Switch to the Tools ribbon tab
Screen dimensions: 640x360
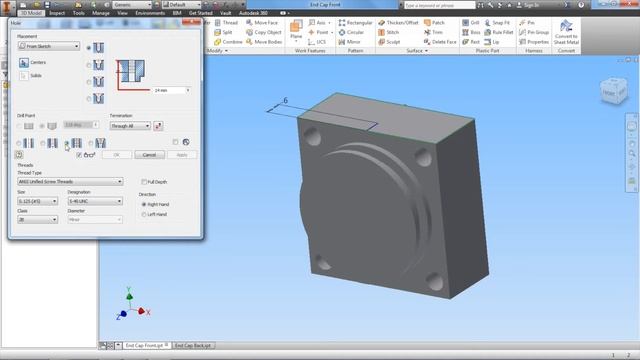pyautogui.click(x=79, y=13)
